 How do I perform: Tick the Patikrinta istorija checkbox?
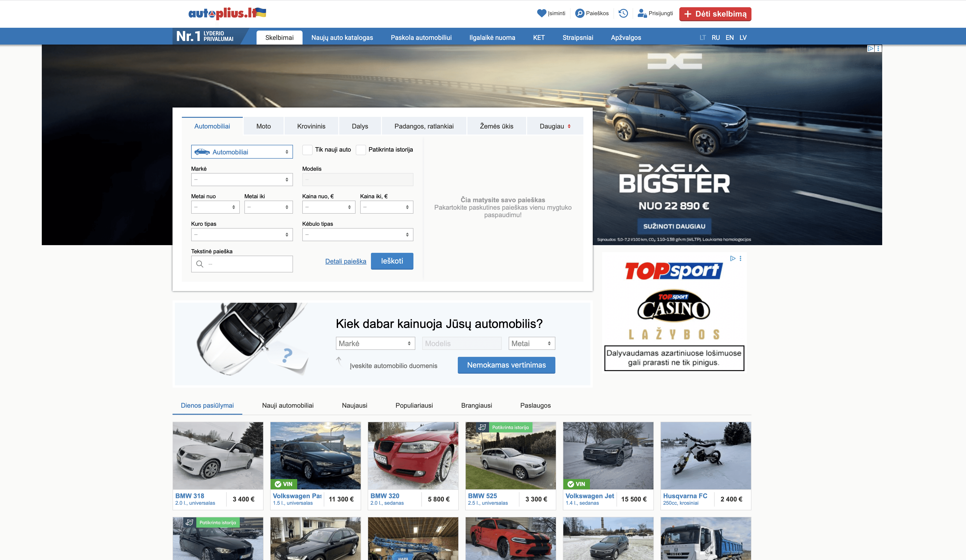(x=361, y=150)
